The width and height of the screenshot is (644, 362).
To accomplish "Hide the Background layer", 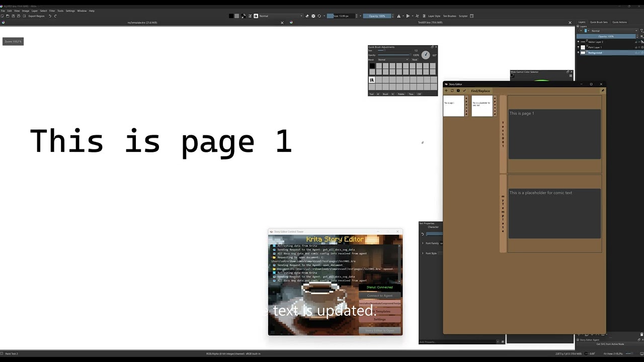I will [x=578, y=53].
